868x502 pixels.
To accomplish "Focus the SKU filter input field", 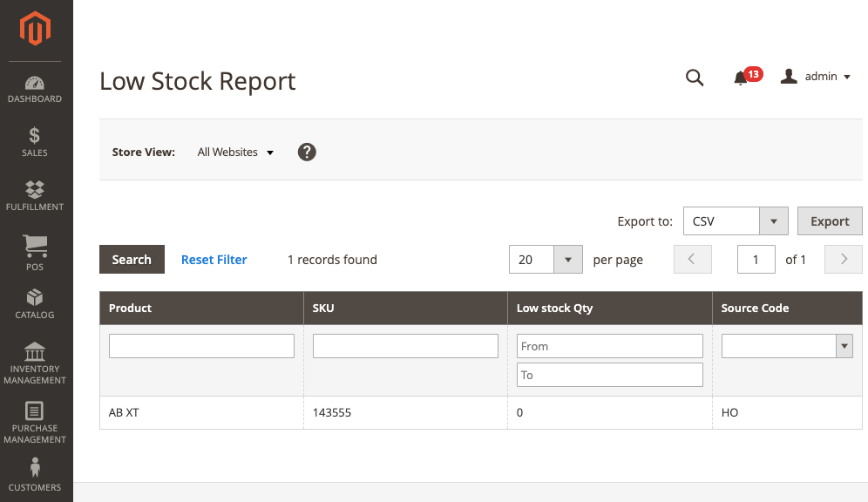I will coord(405,346).
